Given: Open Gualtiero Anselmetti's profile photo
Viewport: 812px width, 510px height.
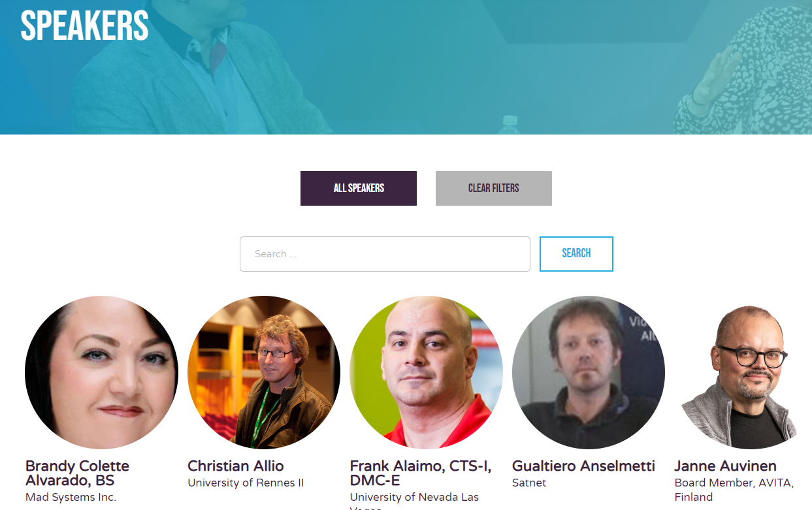Looking at the screenshot, I should tap(589, 372).
